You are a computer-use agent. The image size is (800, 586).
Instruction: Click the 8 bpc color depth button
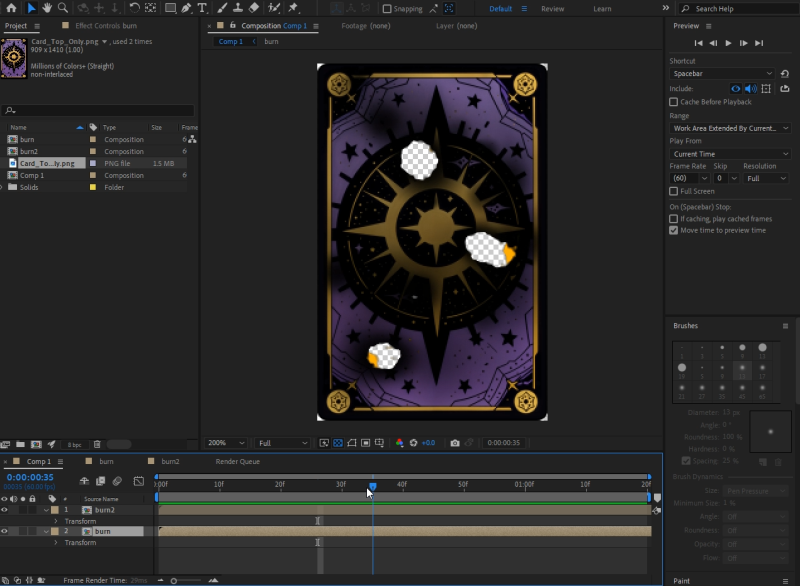pyautogui.click(x=74, y=445)
